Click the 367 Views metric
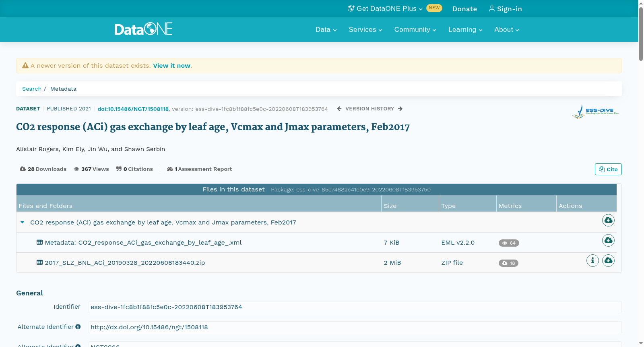644x347 pixels. click(91, 169)
